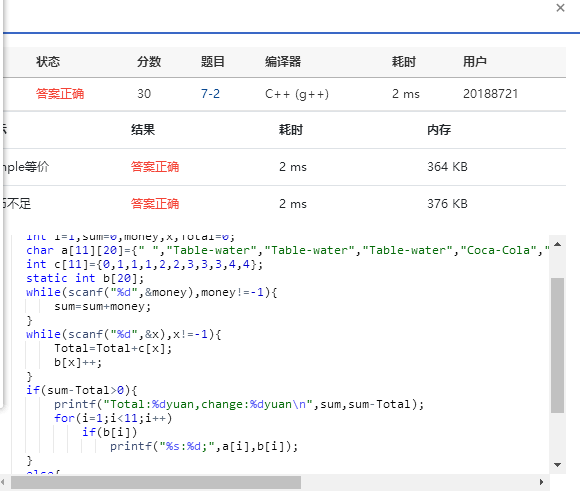Click the 'Total=Total+c[x];' code line
This screenshot has height=501, width=580.
tap(113, 349)
